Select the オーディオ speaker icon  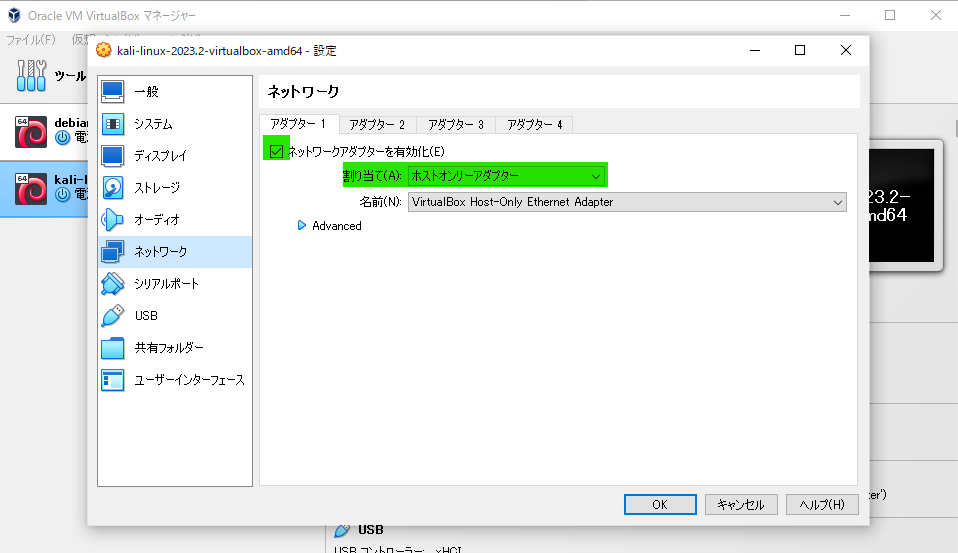tap(112, 220)
